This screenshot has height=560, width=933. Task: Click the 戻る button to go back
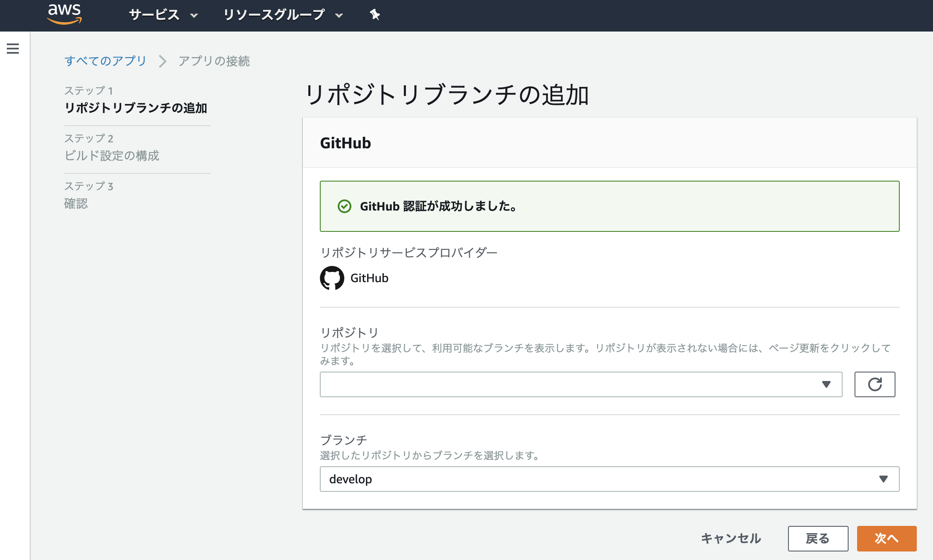pos(817,538)
